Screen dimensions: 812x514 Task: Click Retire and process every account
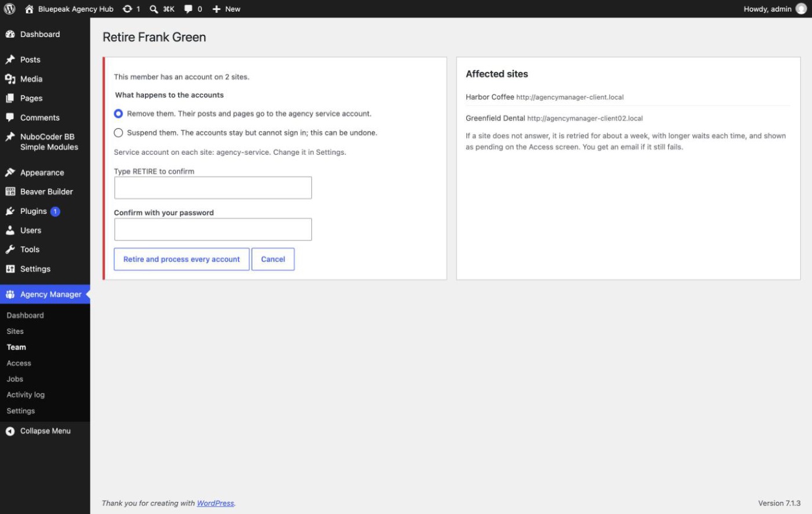[x=182, y=259]
